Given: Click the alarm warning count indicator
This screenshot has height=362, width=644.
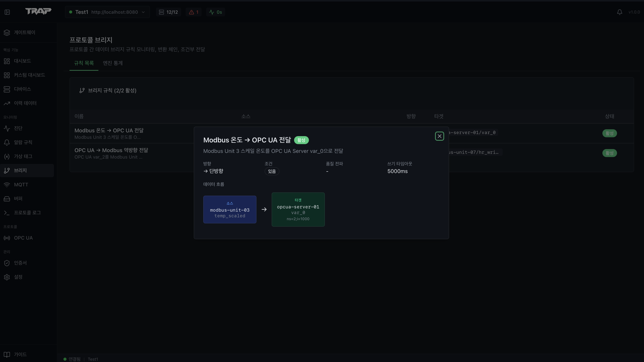Looking at the screenshot, I should (x=194, y=12).
